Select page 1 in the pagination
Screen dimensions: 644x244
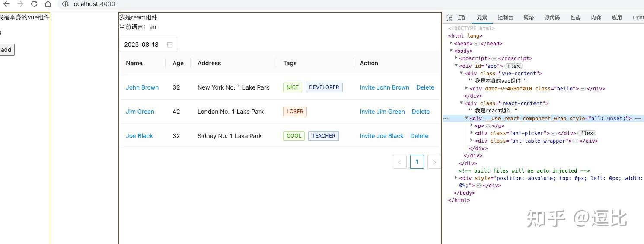pyautogui.click(x=417, y=162)
